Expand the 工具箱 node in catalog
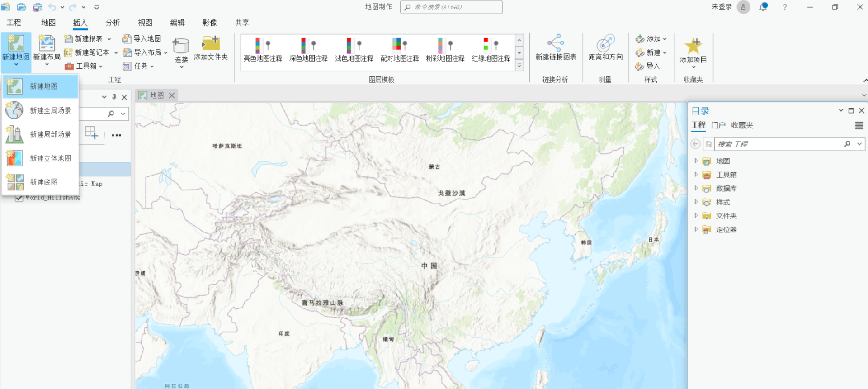Image resolution: width=868 pixels, height=389 pixels. click(x=696, y=175)
